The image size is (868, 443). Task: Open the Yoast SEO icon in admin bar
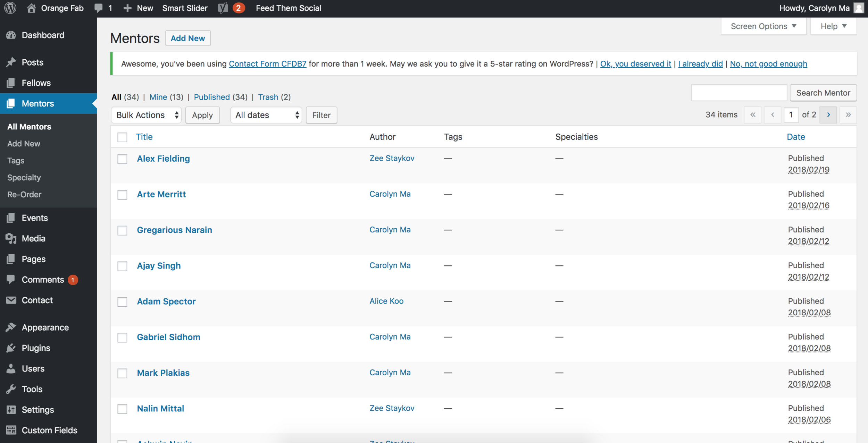coord(223,8)
